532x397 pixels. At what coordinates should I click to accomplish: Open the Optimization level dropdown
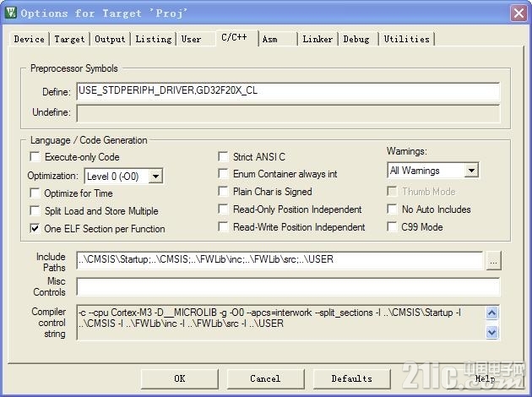155,176
